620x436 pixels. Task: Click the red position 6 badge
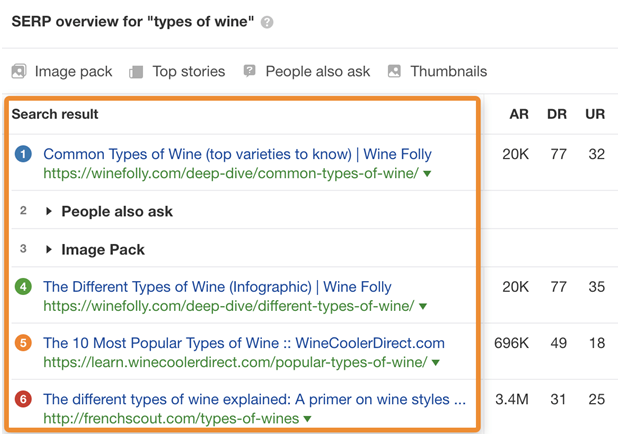pyautogui.click(x=23, y=399)
